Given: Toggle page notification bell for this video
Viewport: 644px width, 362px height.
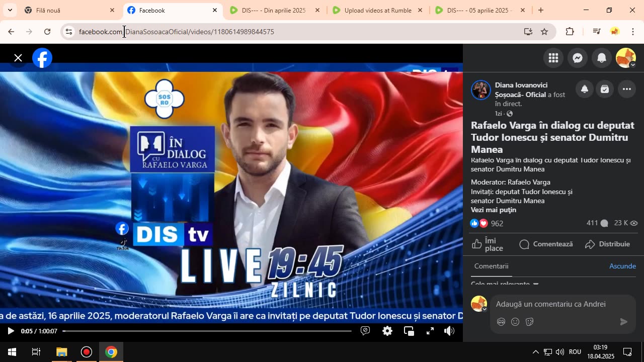Looking at the screenshot, I should (585, 89).
